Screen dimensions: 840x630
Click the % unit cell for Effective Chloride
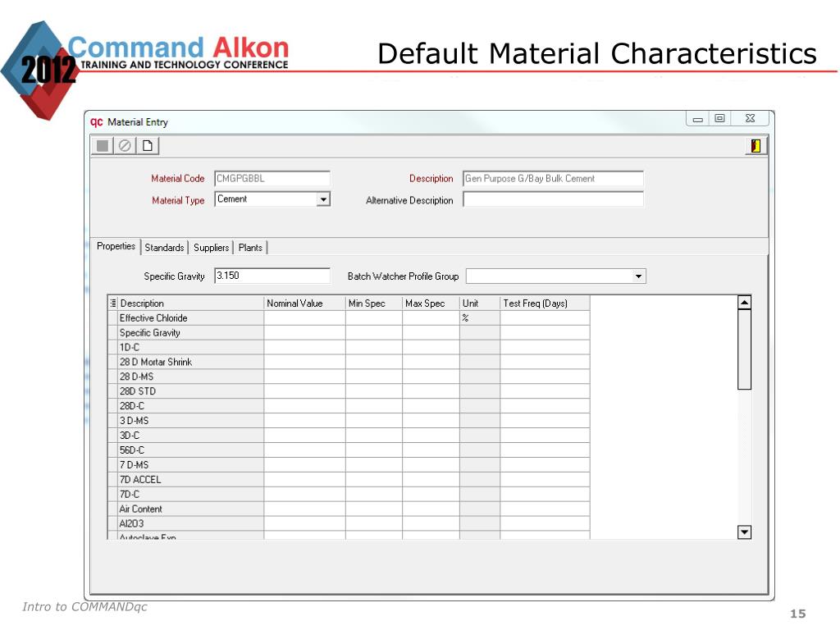click(x=479, y=318)
